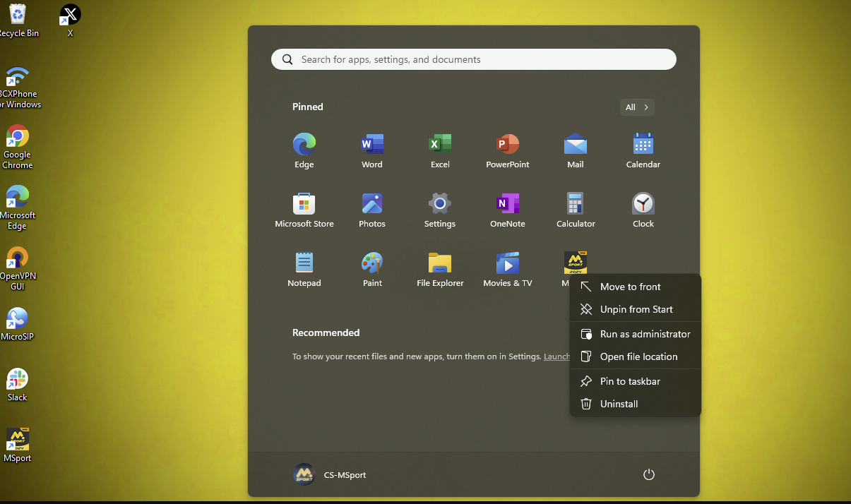Image resolution: width=851 pixels, height=504 pixels.
Task: Open CS-MSport user account menu
Action: (x=330, y=474)
